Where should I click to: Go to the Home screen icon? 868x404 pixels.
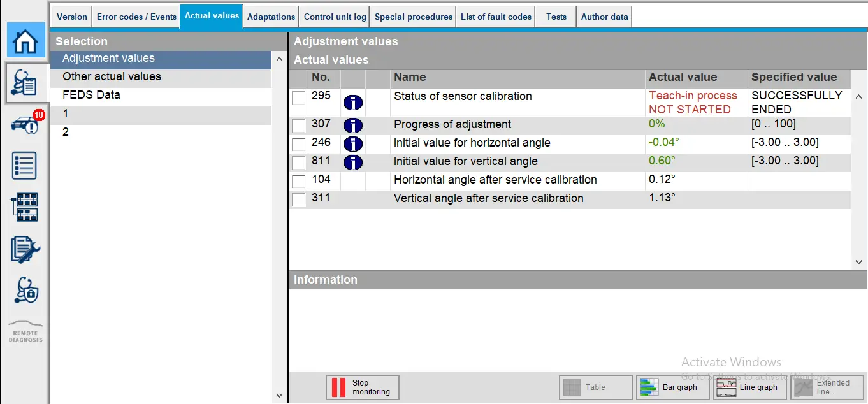[26, 41]
